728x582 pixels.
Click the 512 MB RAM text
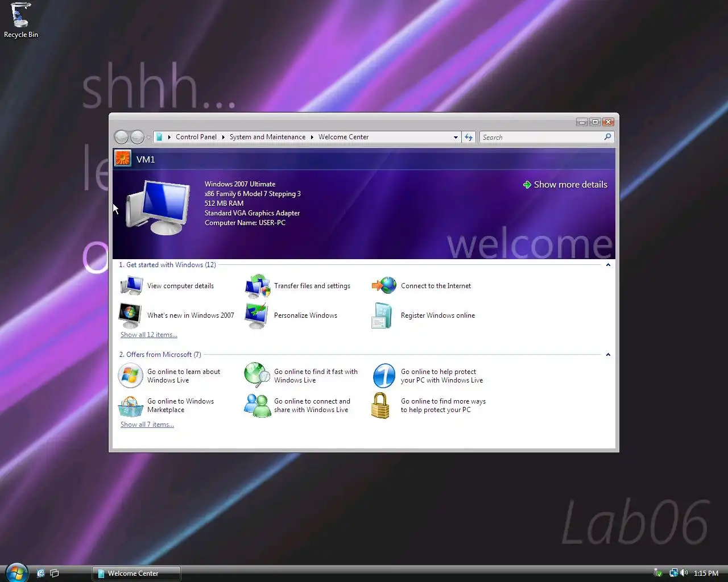point(224,203)
